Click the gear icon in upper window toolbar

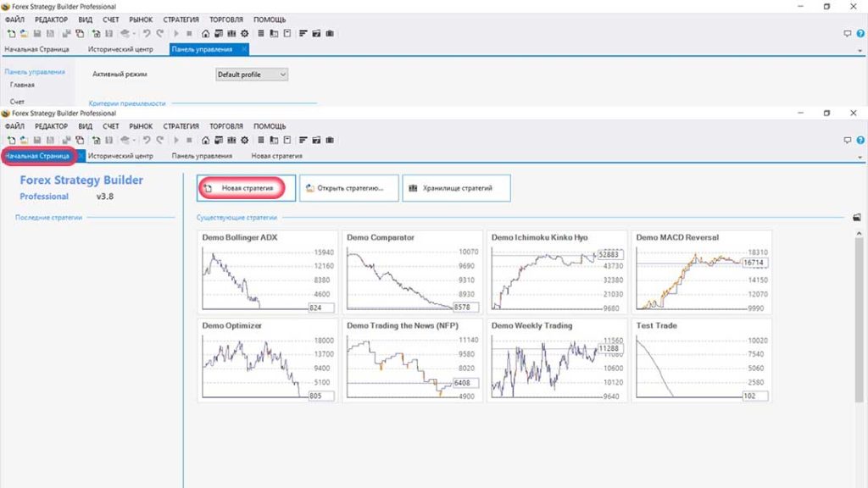tap(244, 34)
